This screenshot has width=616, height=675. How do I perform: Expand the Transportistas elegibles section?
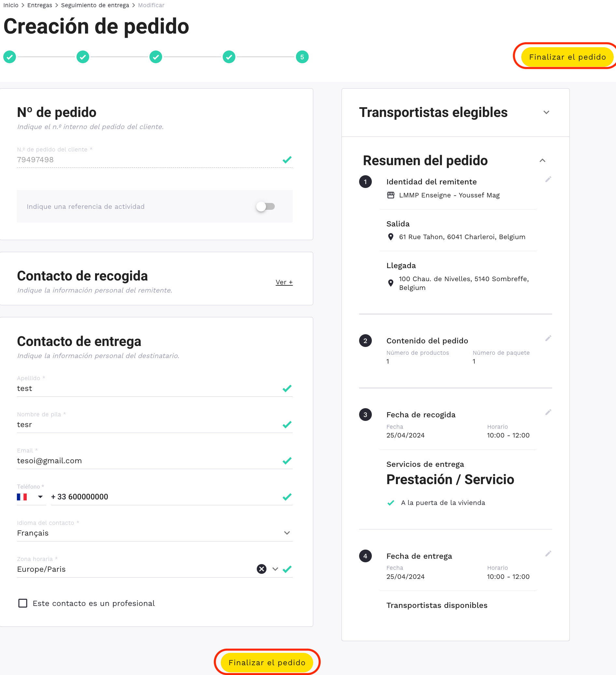coord(546,112)
